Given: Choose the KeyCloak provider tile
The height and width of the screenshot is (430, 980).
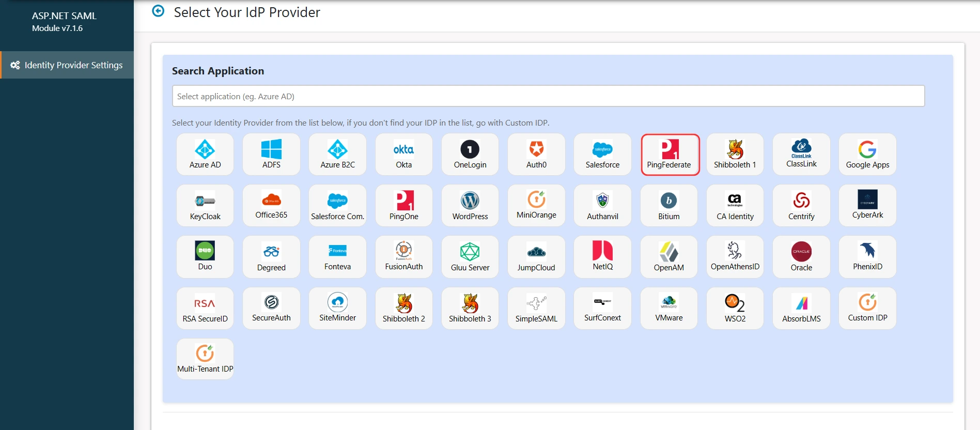Looking at the screenshot, I should pos(205,206).
